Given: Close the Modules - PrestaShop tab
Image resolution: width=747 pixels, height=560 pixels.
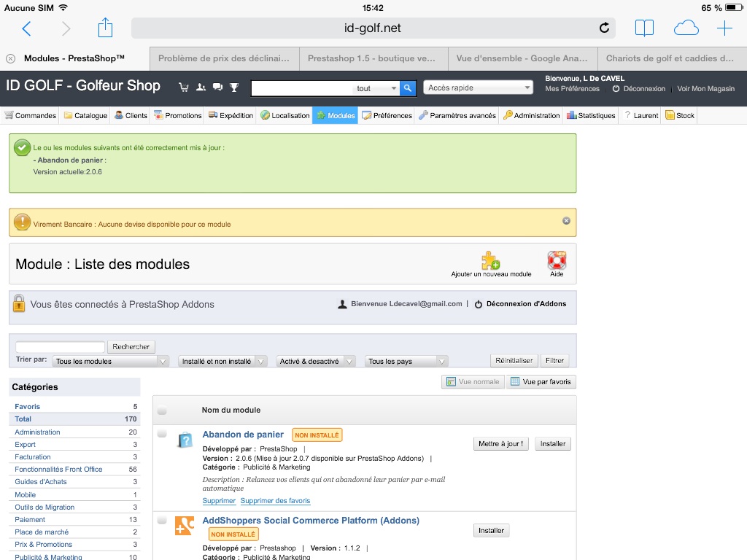Looking at the screenshot, I should tap(10, 58).
